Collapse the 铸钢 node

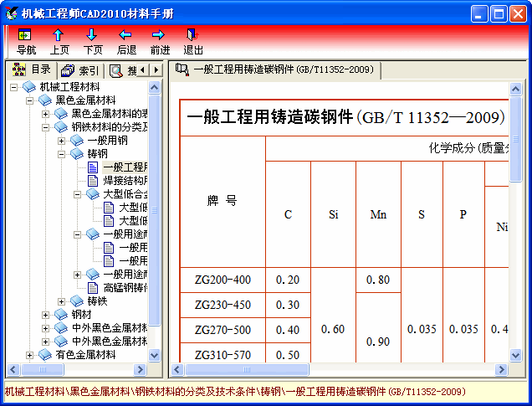tap(61, 155)
